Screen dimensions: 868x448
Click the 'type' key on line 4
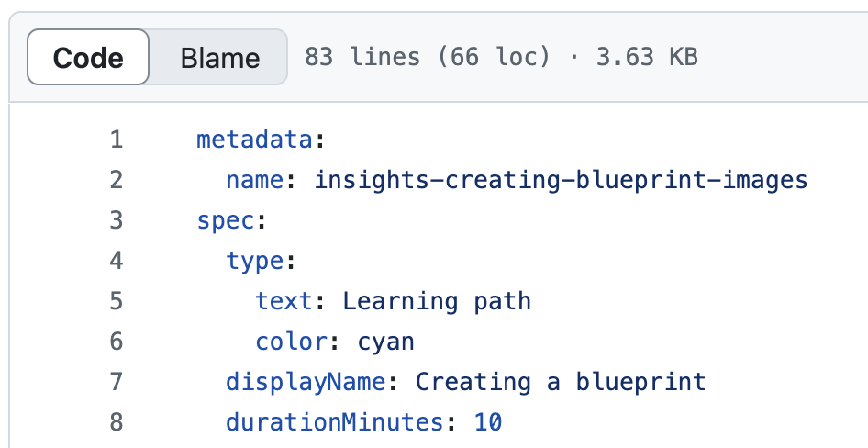tap(255, 262)
